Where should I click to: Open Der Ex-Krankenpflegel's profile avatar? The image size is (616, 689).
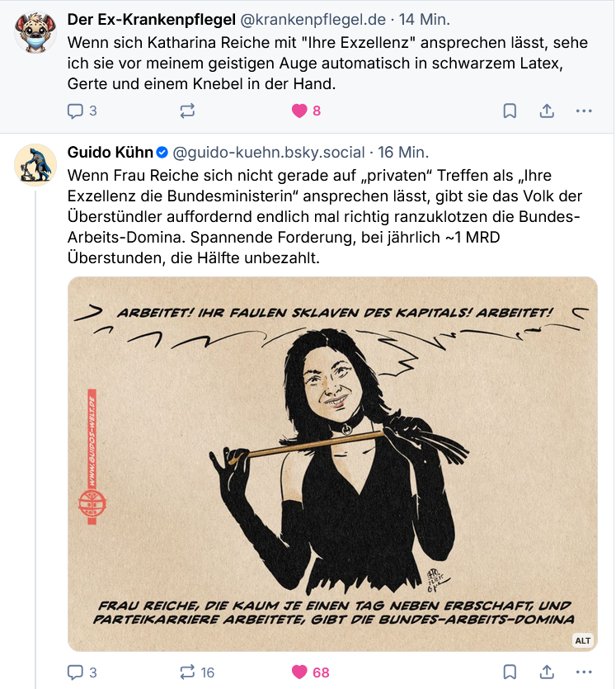tap(35, 33)
